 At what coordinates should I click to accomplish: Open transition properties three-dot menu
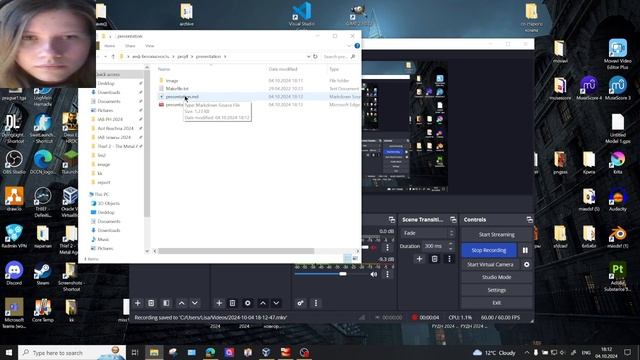pos(449,259)
